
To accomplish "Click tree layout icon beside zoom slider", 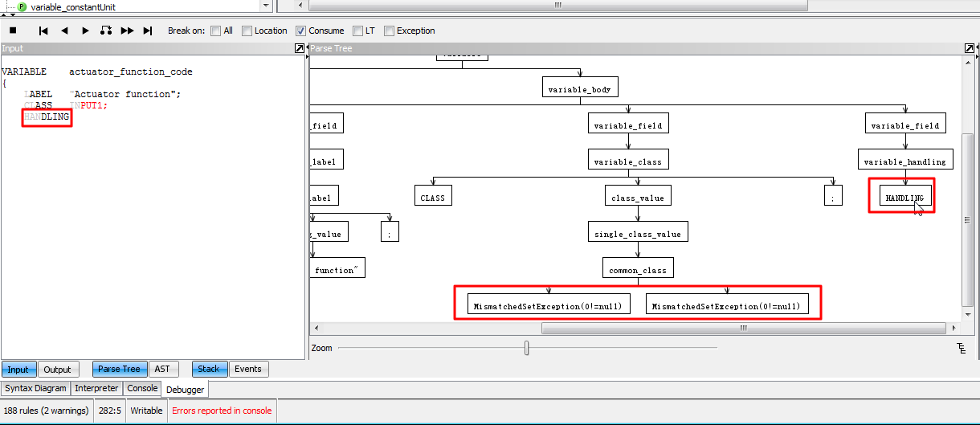I will tap(961, 348).
